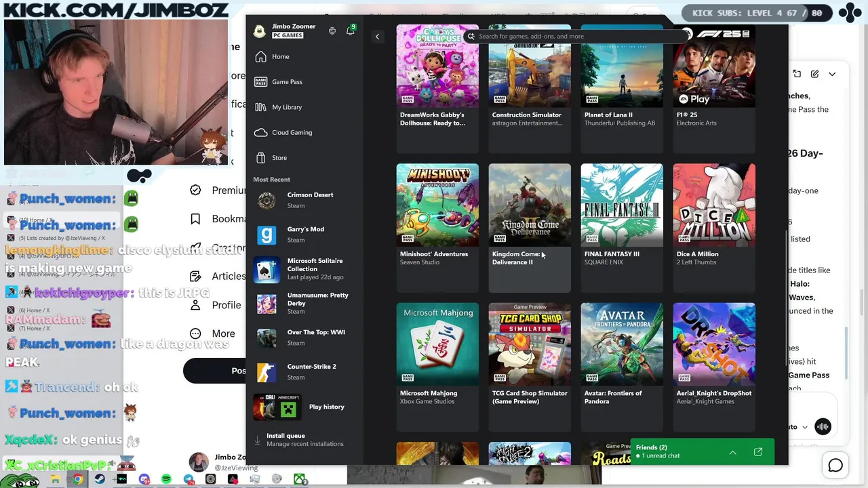Screen dimensions: 868x488
Task: Open Articles in the X sidebar behind
Action: (218, 277)
